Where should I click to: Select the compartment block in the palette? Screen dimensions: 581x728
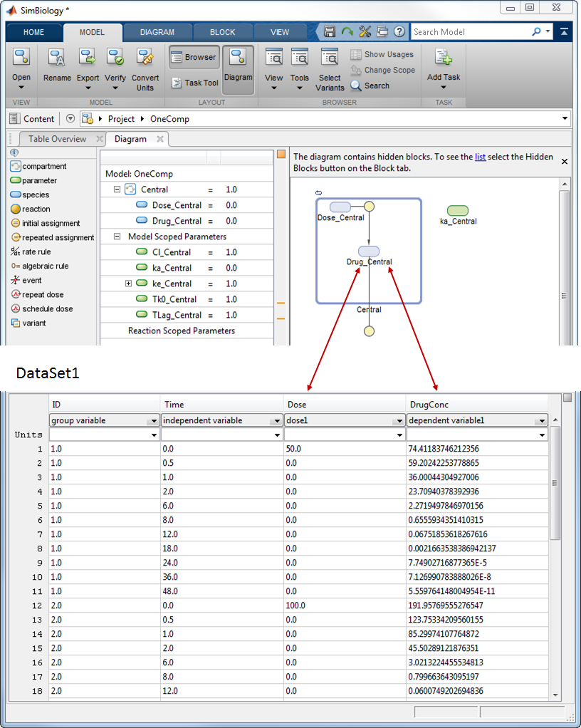[38, 166]
